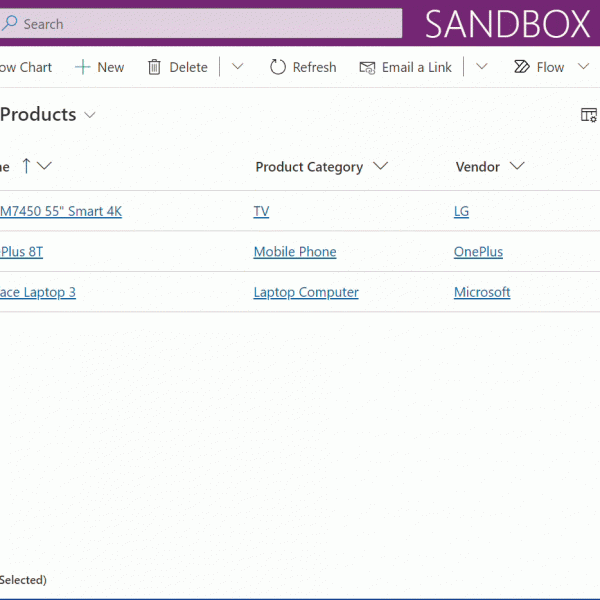Click the Flow icon
Image resolution: width=600 pixels, height=600 pixels.
(x=522, y=67)
